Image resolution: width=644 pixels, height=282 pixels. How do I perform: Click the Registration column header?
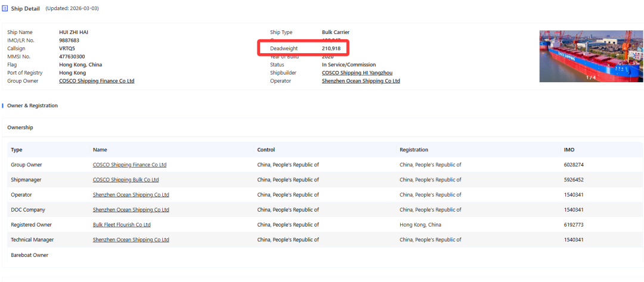click(x=414, y=150)
